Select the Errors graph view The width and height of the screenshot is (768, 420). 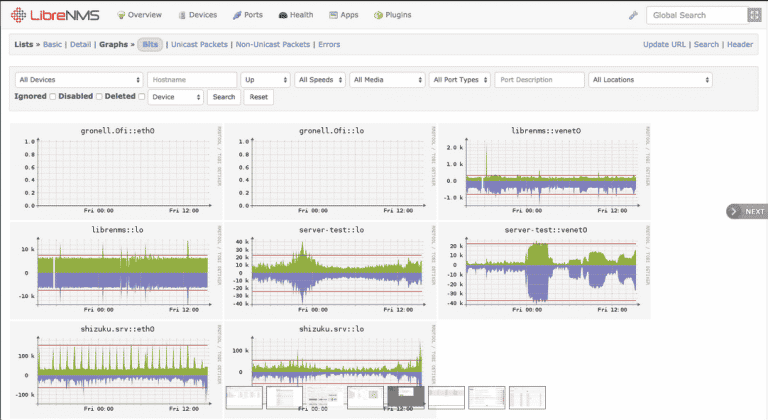tap(329, 45)
